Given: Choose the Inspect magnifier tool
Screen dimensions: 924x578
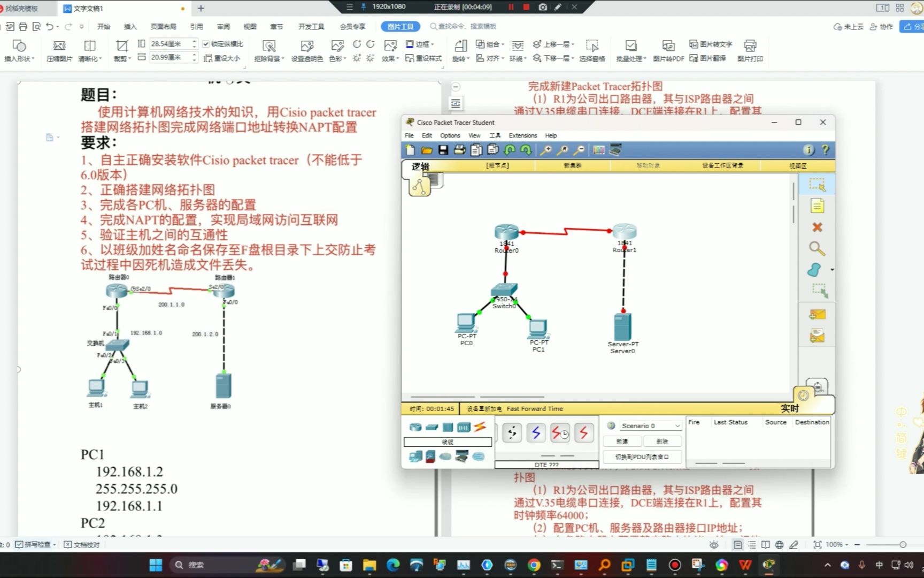Looking at the screenshot, I should tap(817, 248).
